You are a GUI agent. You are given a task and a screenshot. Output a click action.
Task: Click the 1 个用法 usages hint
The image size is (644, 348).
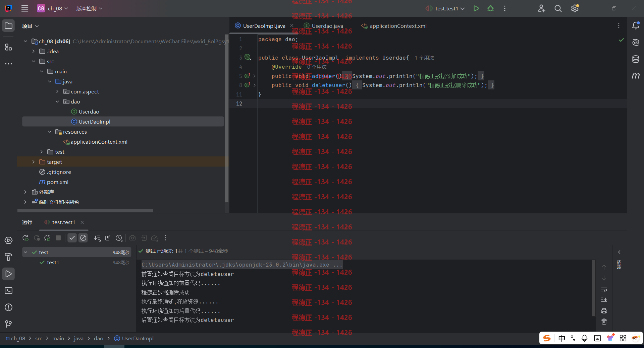coord(424,58)
